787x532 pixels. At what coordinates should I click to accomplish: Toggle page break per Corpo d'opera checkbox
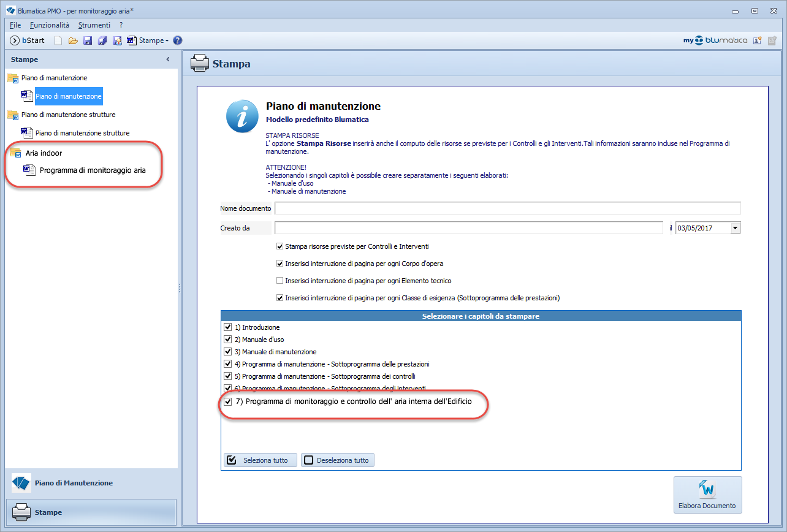click(x=280, y=264)
